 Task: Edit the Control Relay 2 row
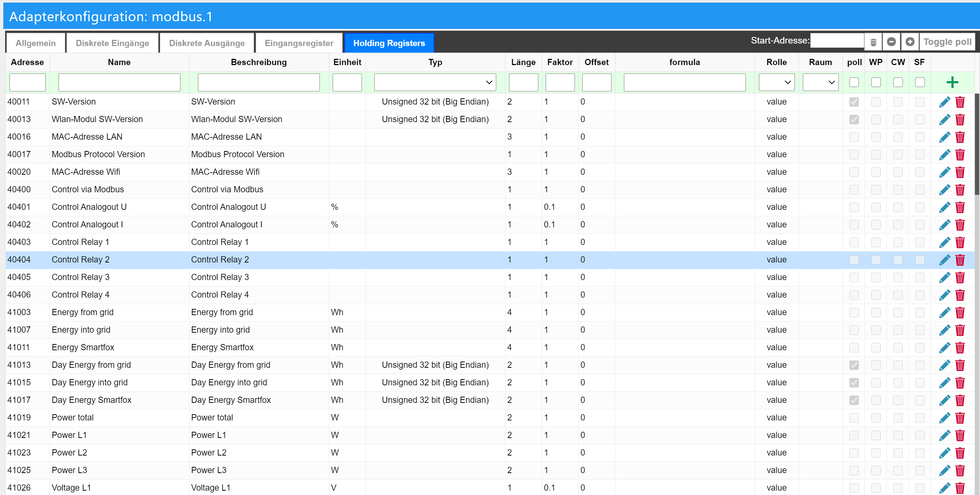(944, 260)
